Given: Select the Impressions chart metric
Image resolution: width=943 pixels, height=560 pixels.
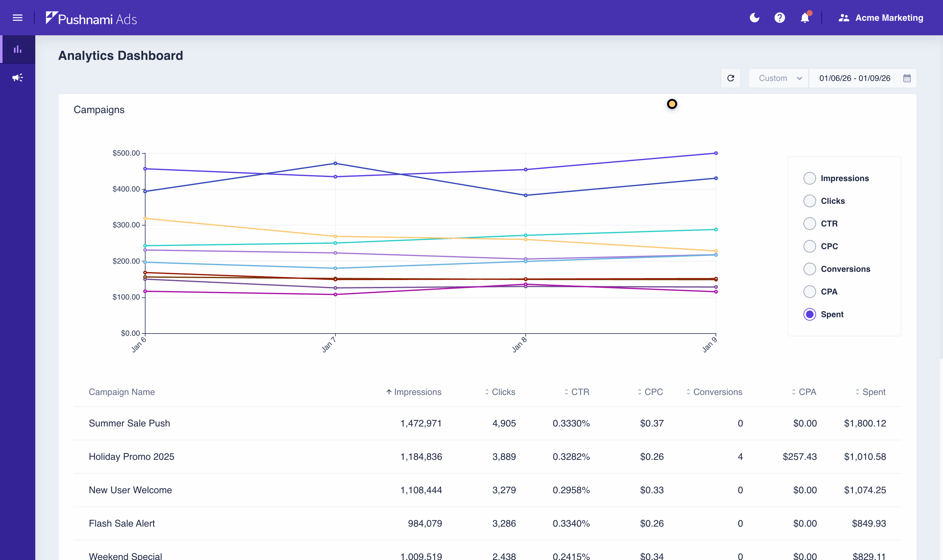Looking at the screenshot, I should tap(809, 178).
